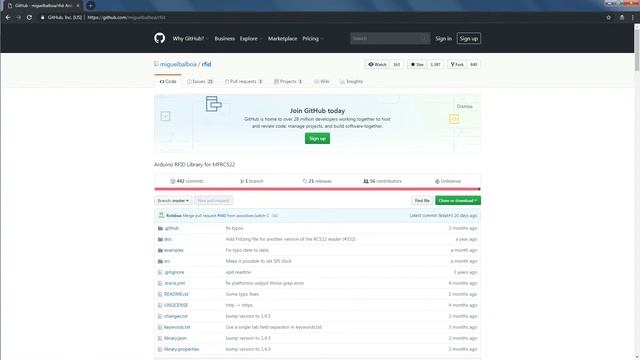Viewport: 640px width, 360px height.
Task: View the 56 contributors page
Action: [382, 181]
